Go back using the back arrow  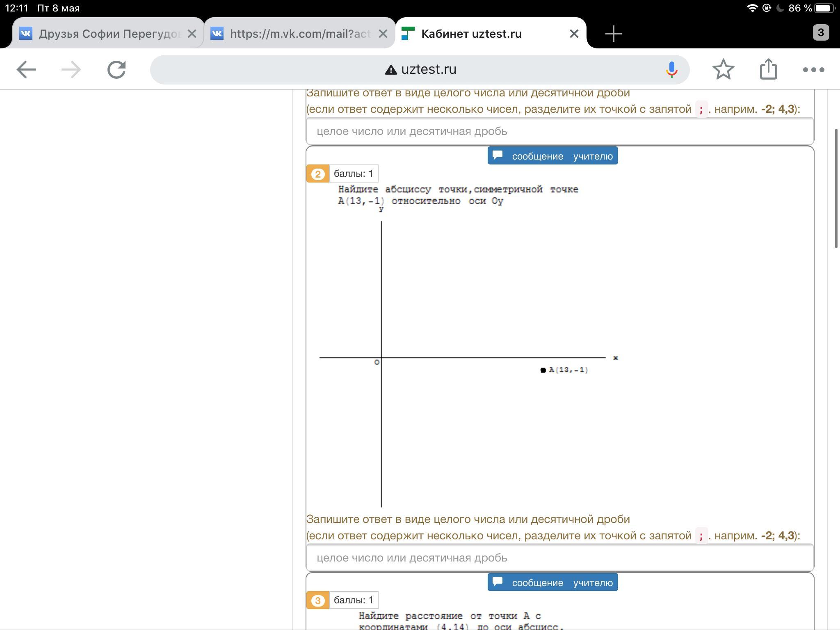(26, 70)
